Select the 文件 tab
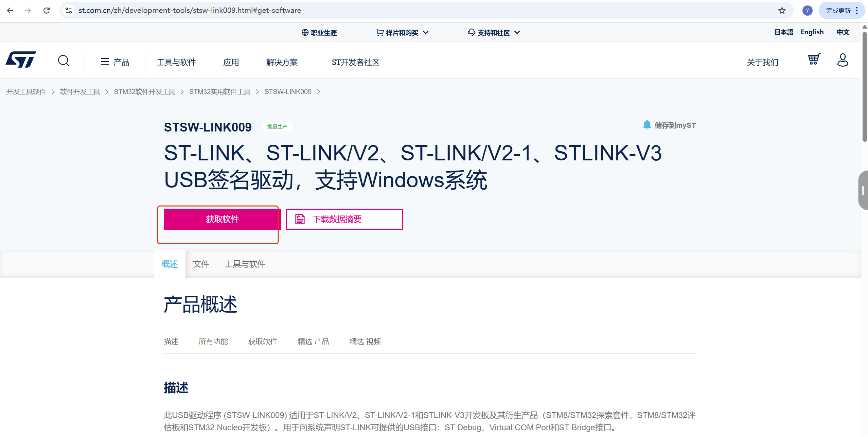 pyautogui.click(x=201, y=264)
